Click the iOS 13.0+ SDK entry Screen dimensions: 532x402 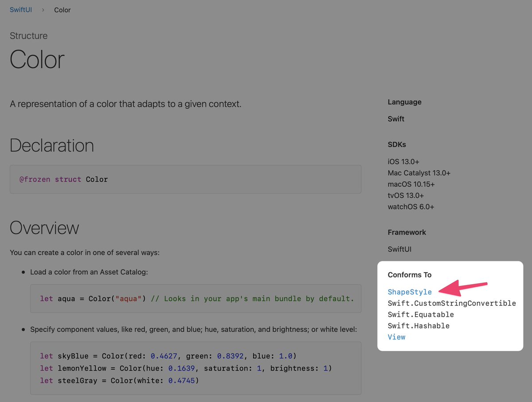pyautogui.click(x=403, y=162)
